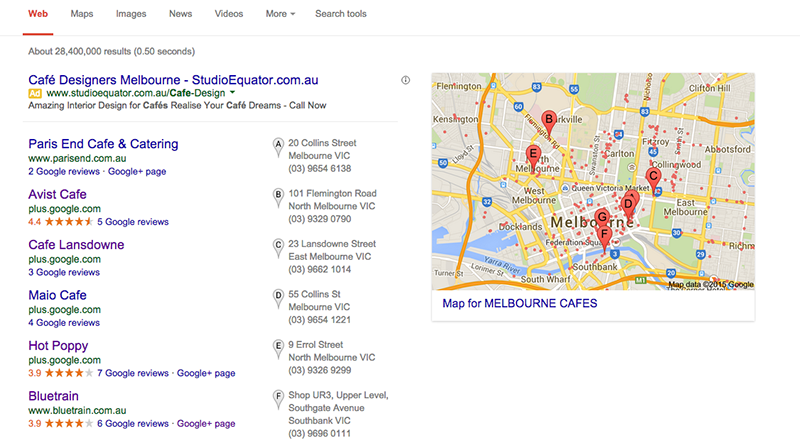
Task: Open Hot Poppy 7 Google reviews
Action: [133, 373]
